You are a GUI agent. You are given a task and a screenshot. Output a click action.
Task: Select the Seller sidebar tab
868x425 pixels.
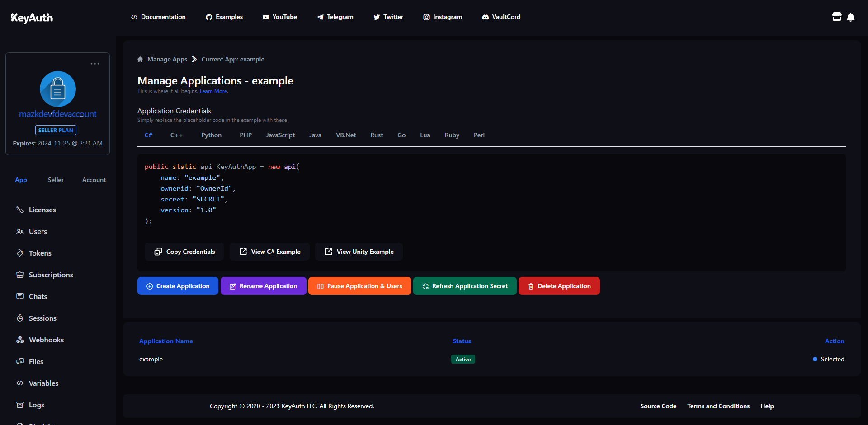coord(56,180)
